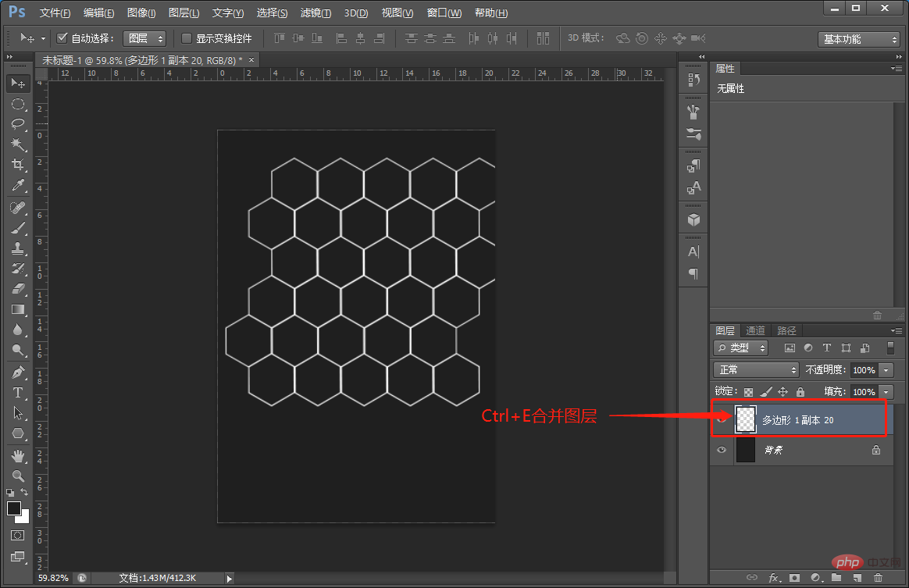
Task: Select the Elliptical Marquee tool
Action: pyautogui.click(x=18, y=105)
